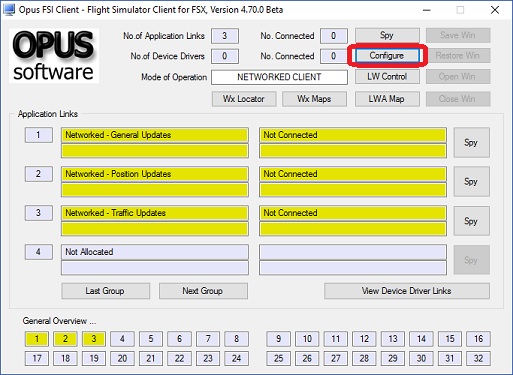The image size is (513, 375).
Task: Click Spy for application link 3
Action: click(x=471, y=221)
